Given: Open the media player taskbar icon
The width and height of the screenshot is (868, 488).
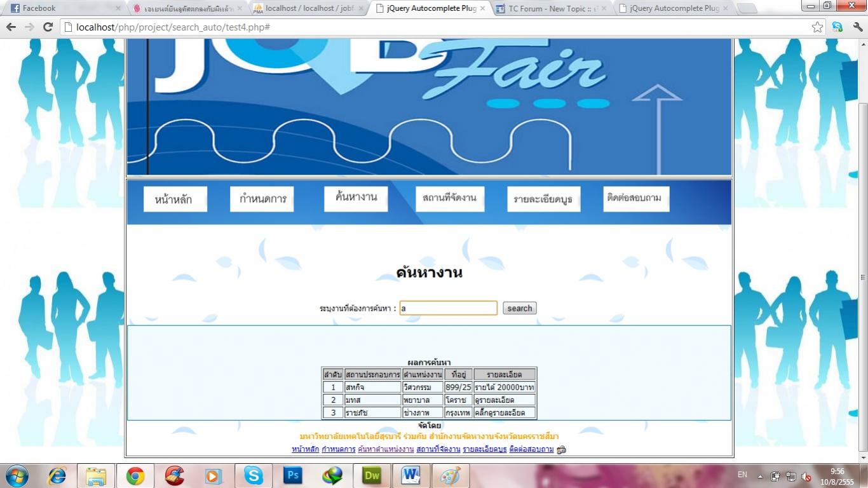Looking at the screenshot, I should [x=214, y=476].
